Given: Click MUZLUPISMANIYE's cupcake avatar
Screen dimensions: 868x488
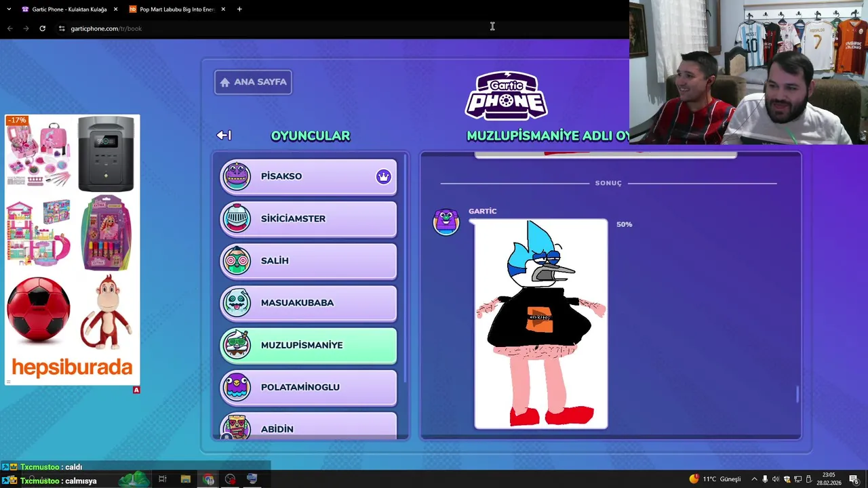Looking at the screenshot, I should (237, 345).
